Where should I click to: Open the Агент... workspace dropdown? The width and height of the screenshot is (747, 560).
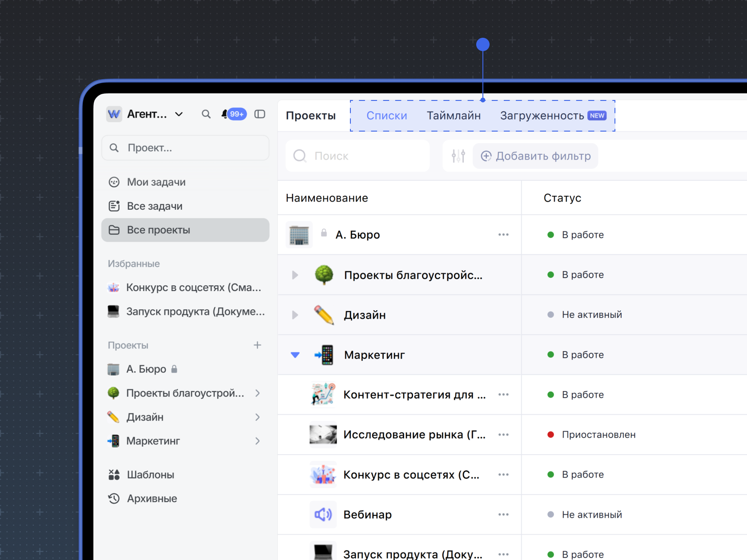pyautogui.click(x=179, y=114)
